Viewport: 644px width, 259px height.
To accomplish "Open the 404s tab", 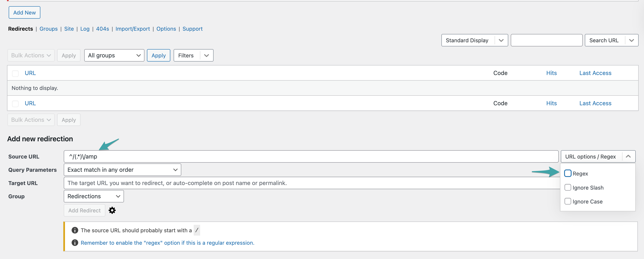I will click(102, 29).
